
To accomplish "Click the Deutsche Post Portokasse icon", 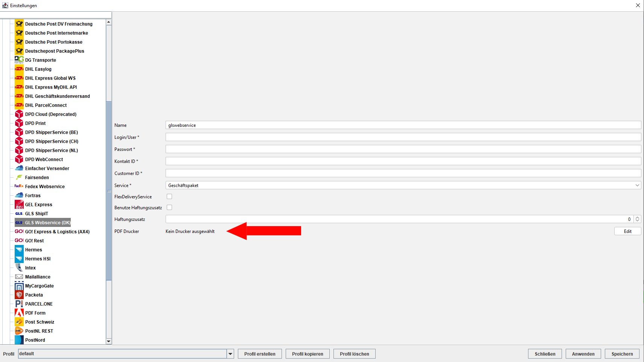I will point(19,42).
